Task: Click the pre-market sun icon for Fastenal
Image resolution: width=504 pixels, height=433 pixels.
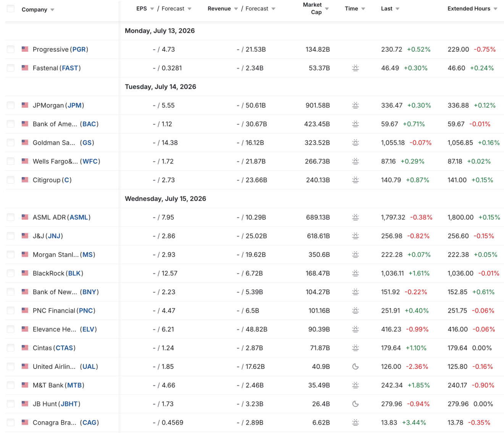Action: point(355,68)
